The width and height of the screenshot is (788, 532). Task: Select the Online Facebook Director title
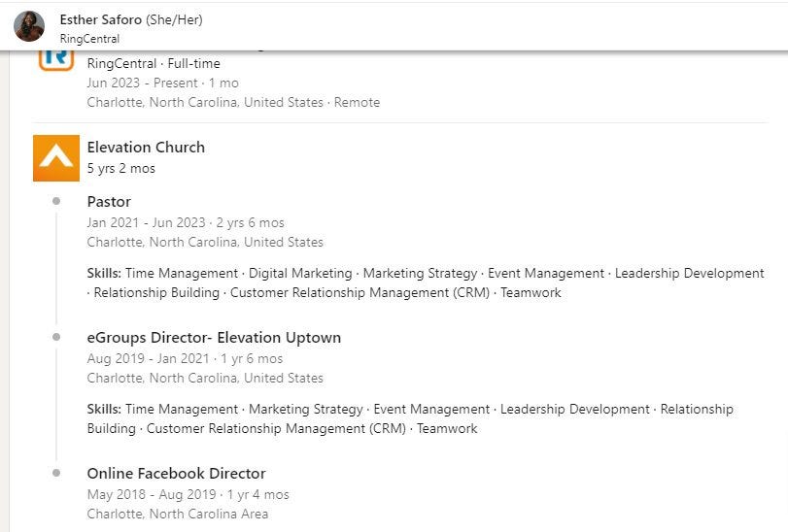tap(177, 474)
